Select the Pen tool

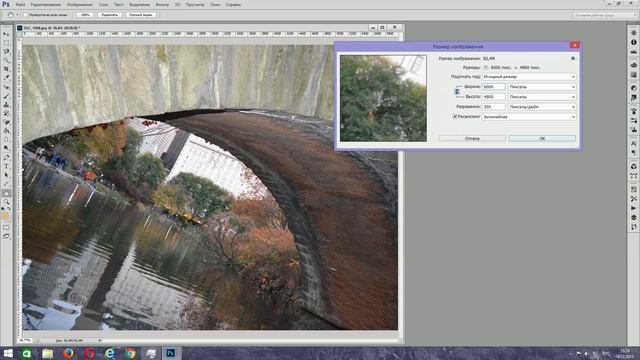coord(6,158)
